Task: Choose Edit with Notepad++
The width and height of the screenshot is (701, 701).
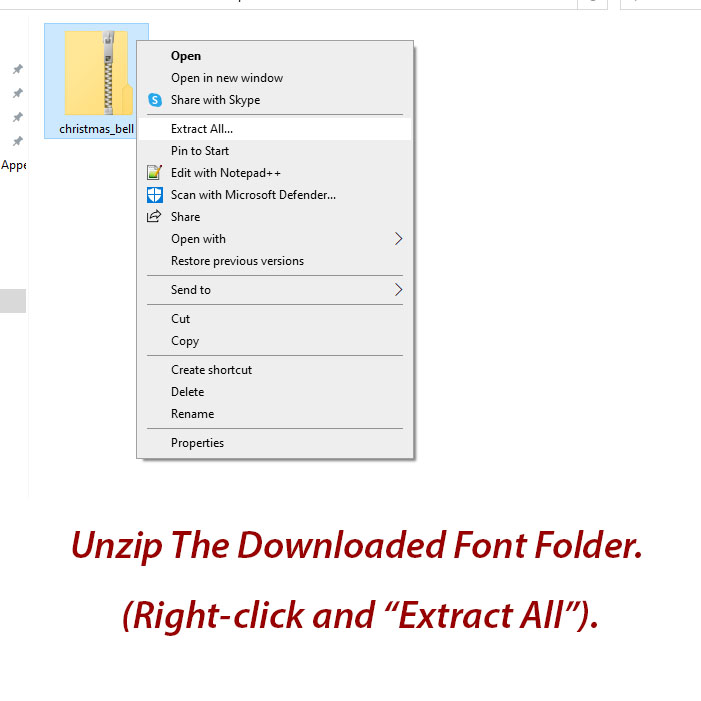Action: [x=275, y=173]
